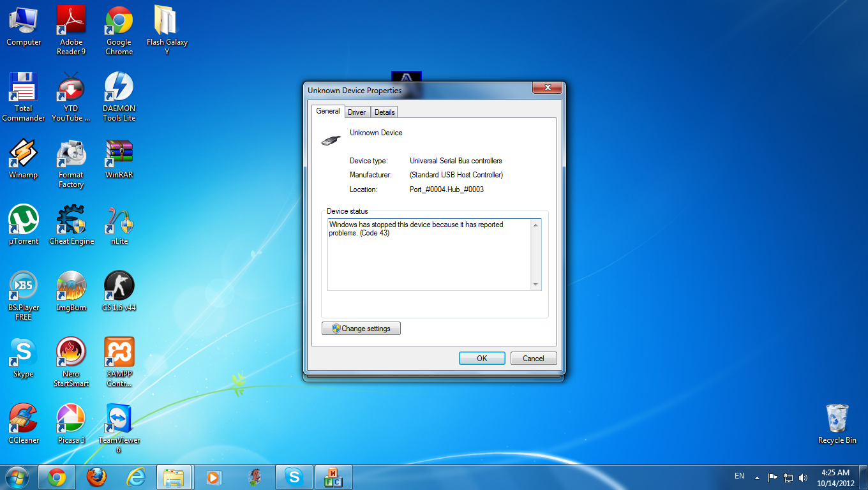The height and width of the screenshot is (490, 868).
Task: Select the Recycle Bin icon
Action: pos(837,424)
